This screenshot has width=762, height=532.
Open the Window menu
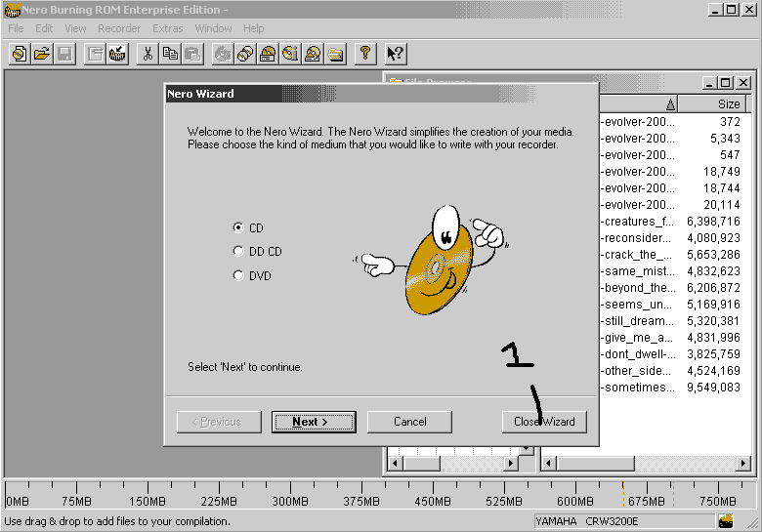[x=213, y=28]
